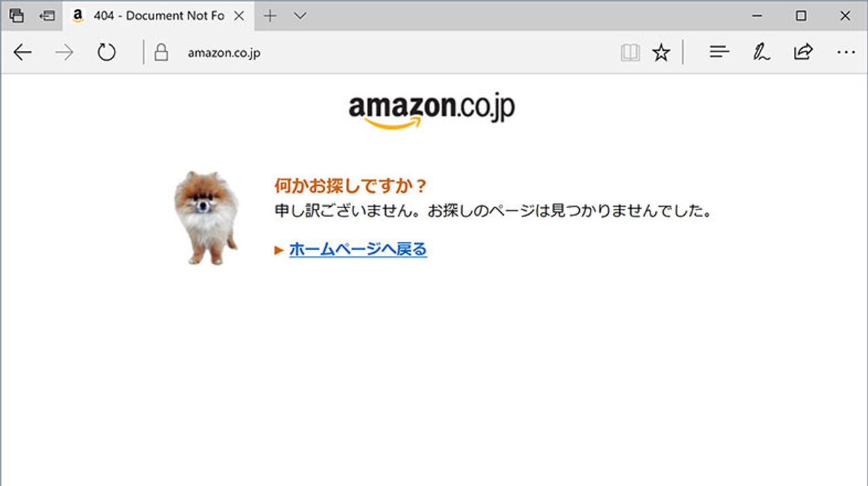Image resolution: width=868 pixels, height=486 pixels.
Task: Open Reading view book icon
Action: (630, 52)
